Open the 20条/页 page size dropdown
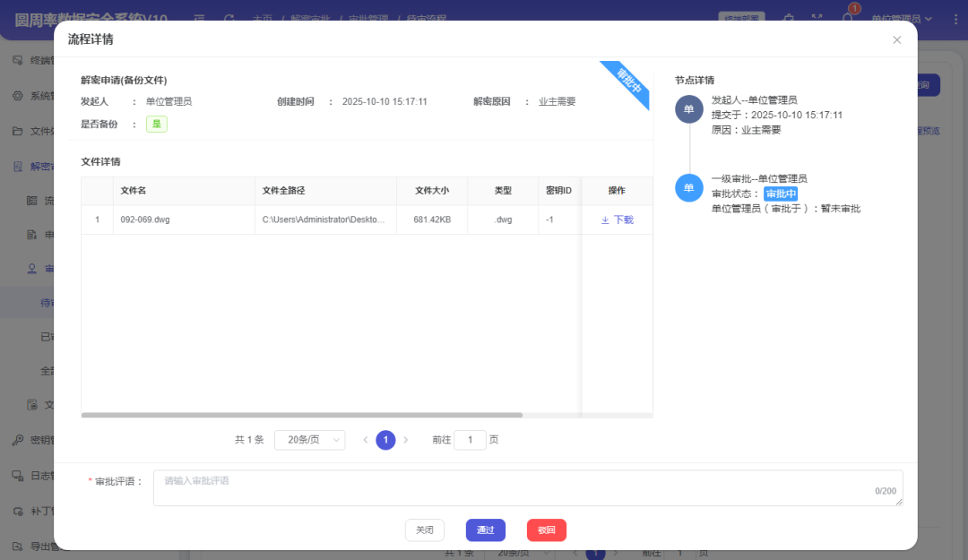 (309, 440)
